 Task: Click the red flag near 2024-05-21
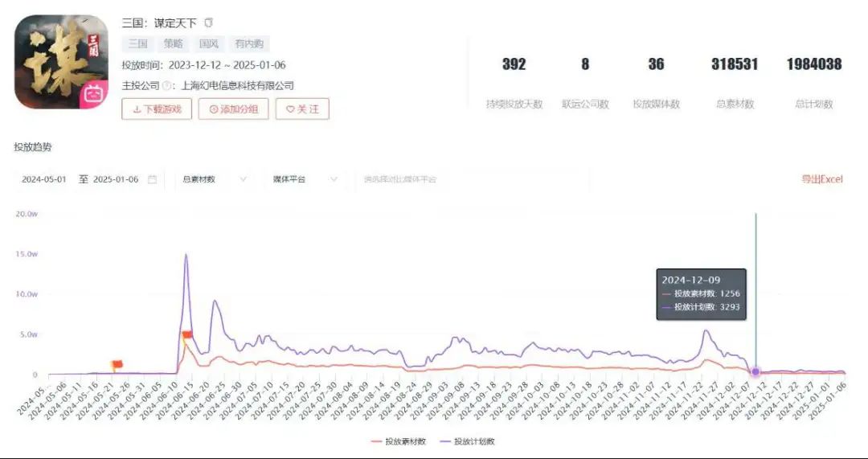117,364
